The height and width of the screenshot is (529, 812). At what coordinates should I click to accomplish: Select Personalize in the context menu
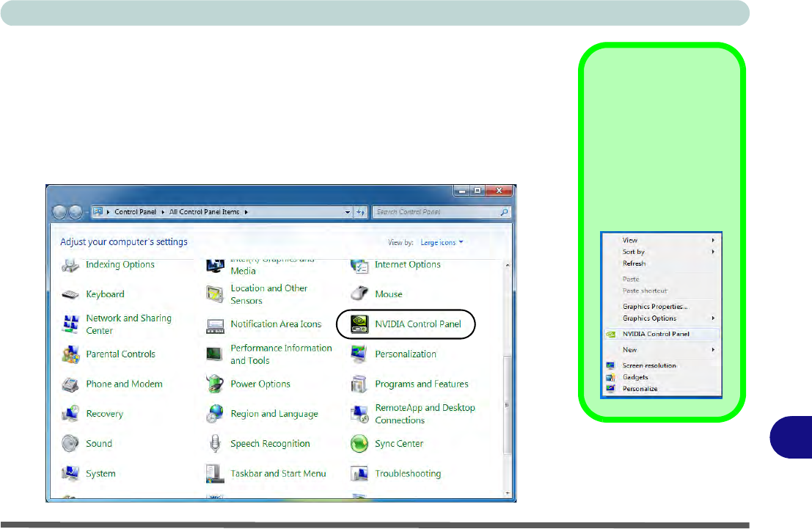[662, 389]
